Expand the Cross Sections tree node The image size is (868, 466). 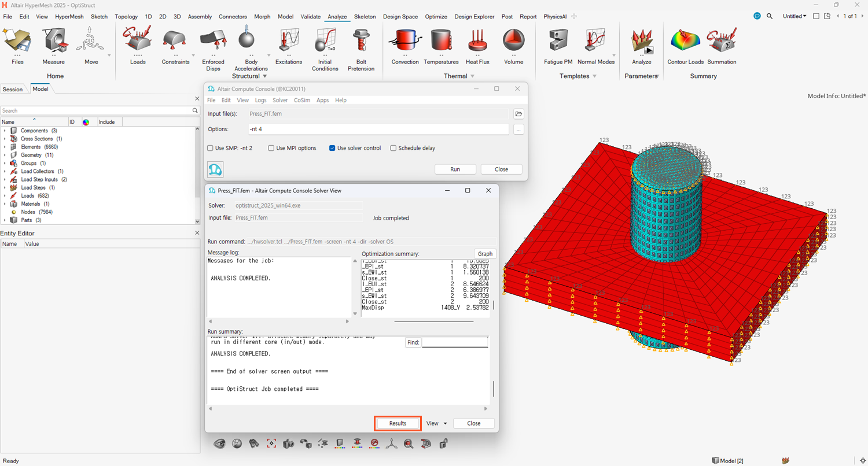coord(5,139)
